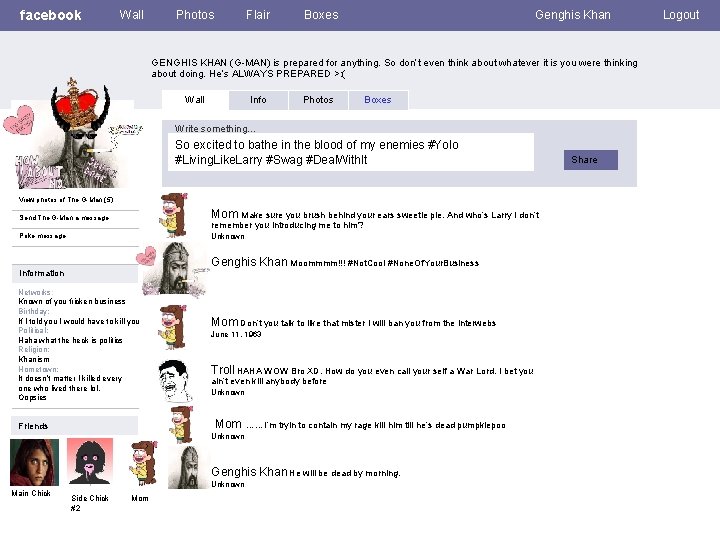720x540 pixels.
Task: Click the 'Side Chick #2' friend label
Action: tap(90, 503)
